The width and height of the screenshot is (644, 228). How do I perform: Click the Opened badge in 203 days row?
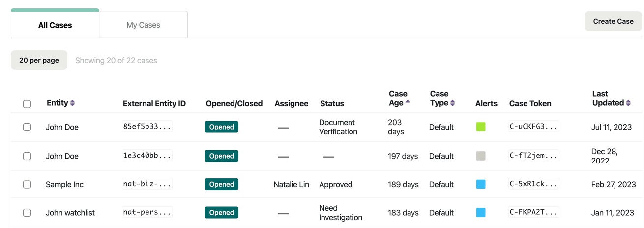pyautogui.click(x=221, y=127)
